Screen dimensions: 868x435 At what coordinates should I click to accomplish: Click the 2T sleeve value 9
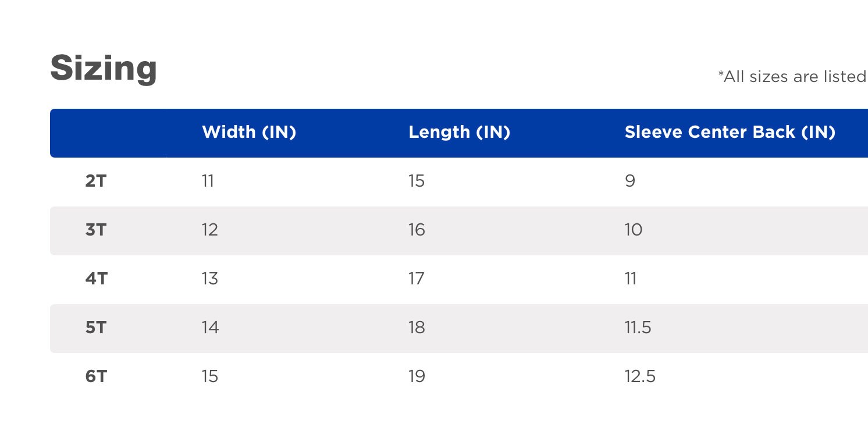click(630, 181)
